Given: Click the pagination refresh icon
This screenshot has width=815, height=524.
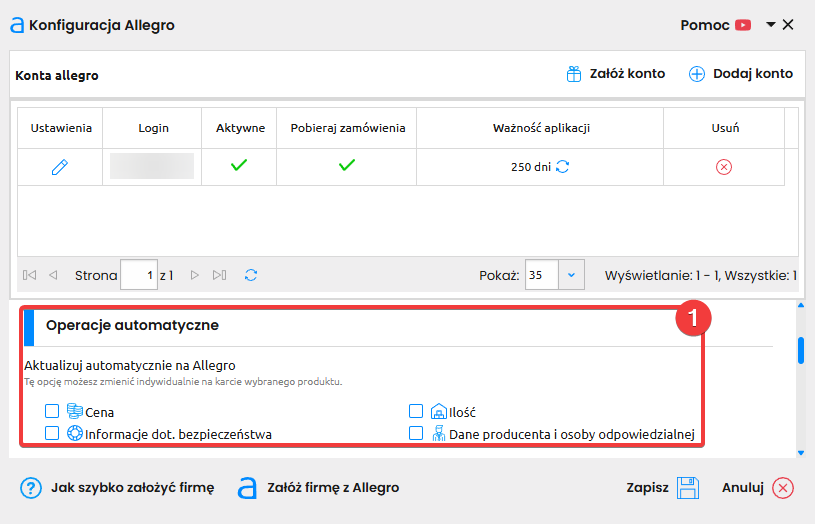Looking at the screenshot, I should pyautogui.click(x=251, y=275).
